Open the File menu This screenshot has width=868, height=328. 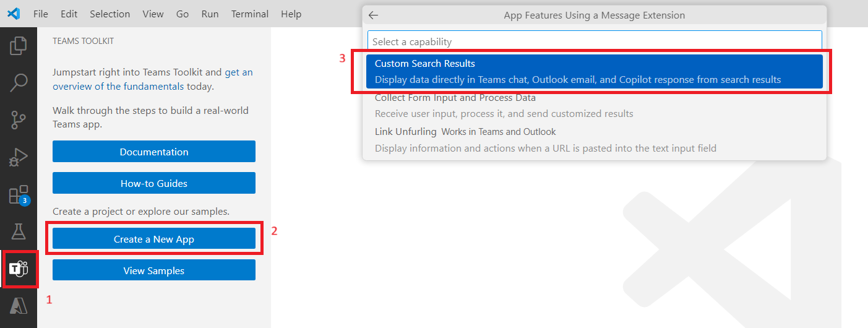coord(41,14)
